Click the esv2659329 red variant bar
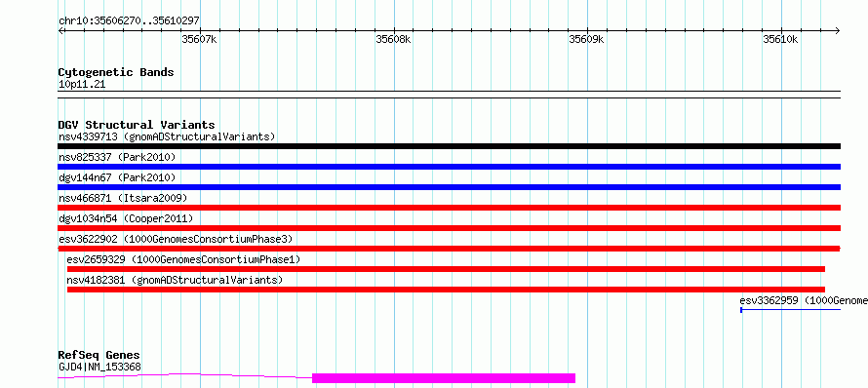The height and width of the screenshot is (388, 868). (x=446, y=269)
